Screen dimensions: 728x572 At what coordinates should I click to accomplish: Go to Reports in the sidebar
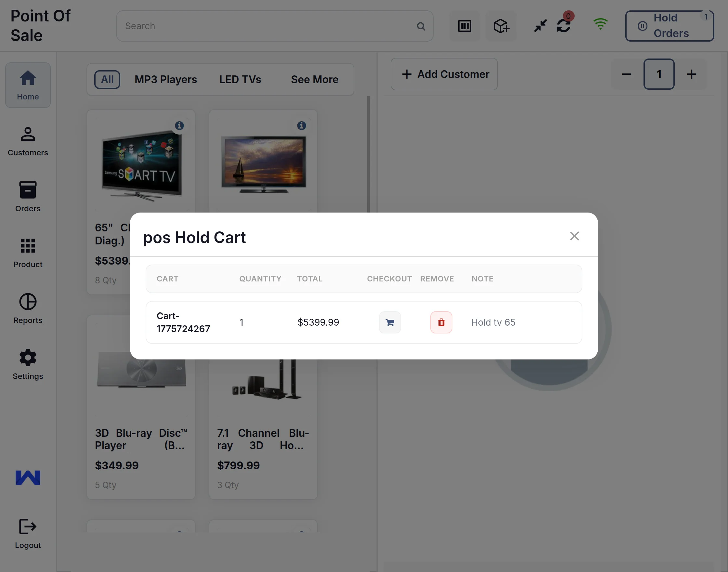(x=28, y=309)
